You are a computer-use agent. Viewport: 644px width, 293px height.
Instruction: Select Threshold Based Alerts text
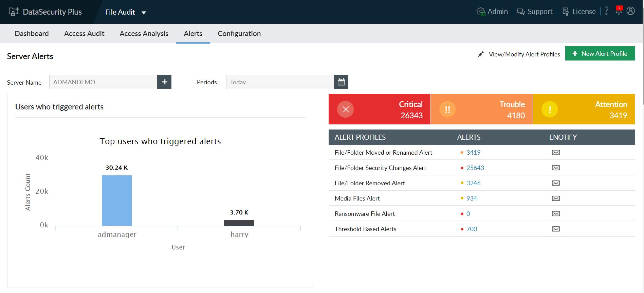(x=365, y=229)
